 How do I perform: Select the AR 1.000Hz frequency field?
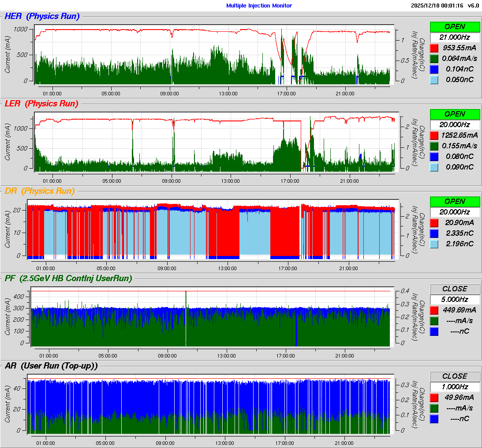[x=455, y=387]
